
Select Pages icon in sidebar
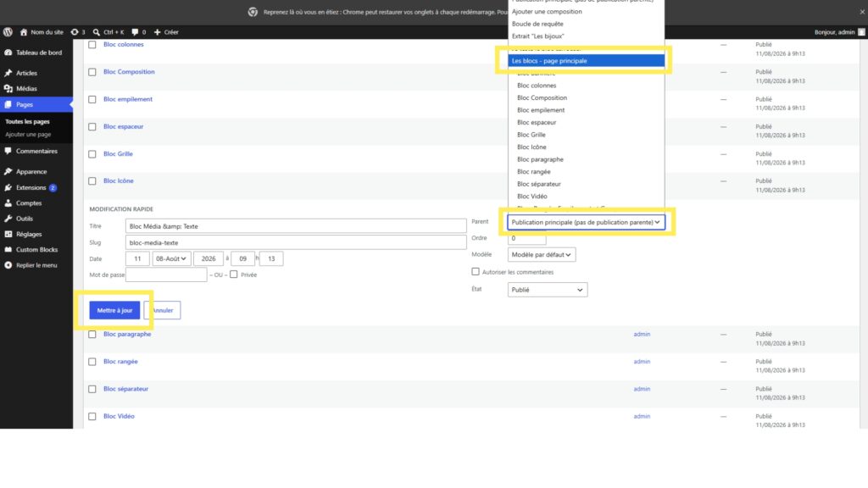click(8, 104)
